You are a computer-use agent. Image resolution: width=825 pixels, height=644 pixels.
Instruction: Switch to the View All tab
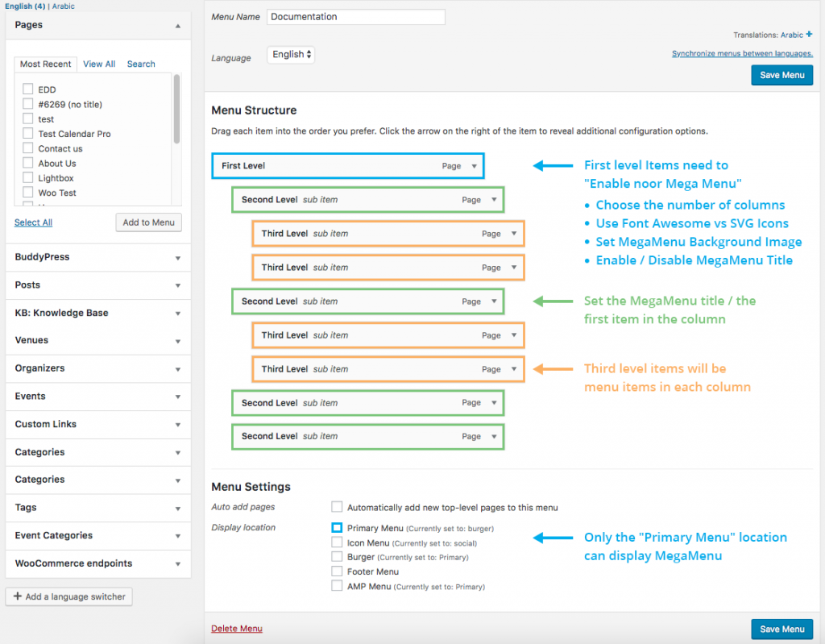point(99,64)
